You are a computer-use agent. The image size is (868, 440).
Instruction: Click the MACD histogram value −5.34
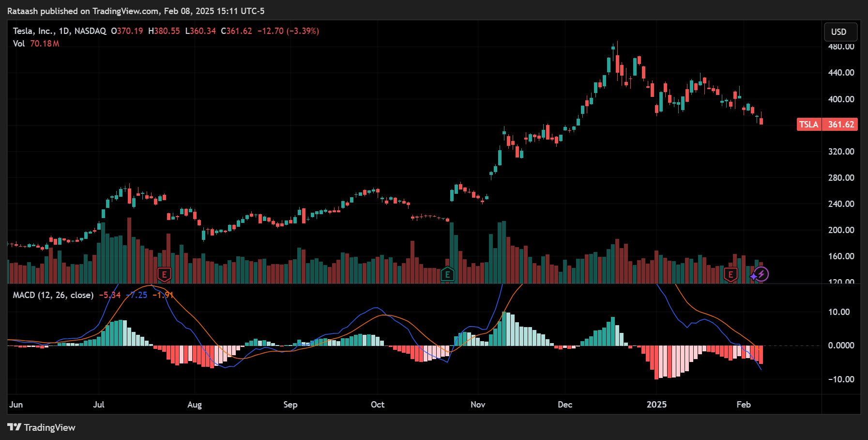pos(110,295)
